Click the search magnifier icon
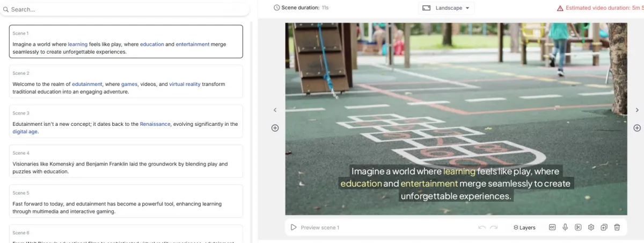The width and height of the screenshot is (644, 243). click(5, 9)
